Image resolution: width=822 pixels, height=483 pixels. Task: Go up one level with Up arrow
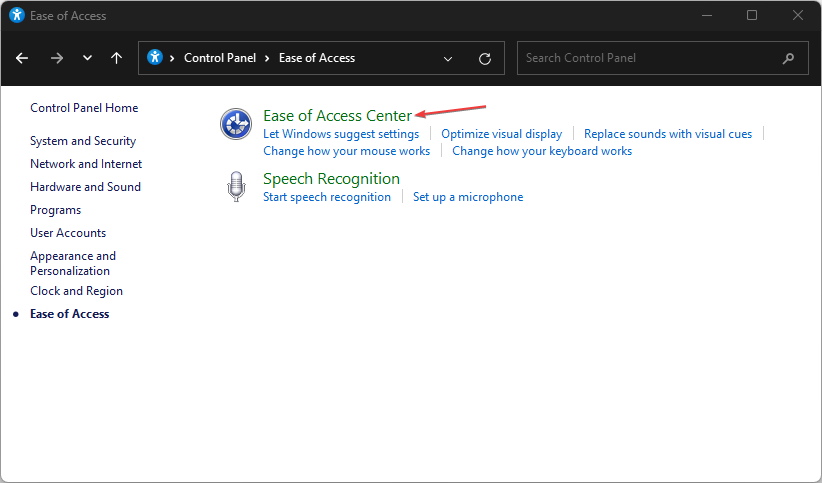116,58
